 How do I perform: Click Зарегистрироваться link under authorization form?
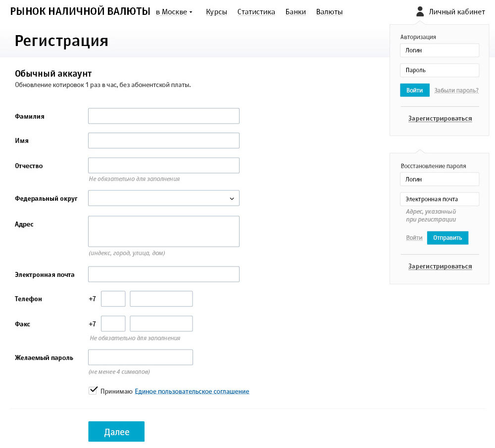pos(440,119)
